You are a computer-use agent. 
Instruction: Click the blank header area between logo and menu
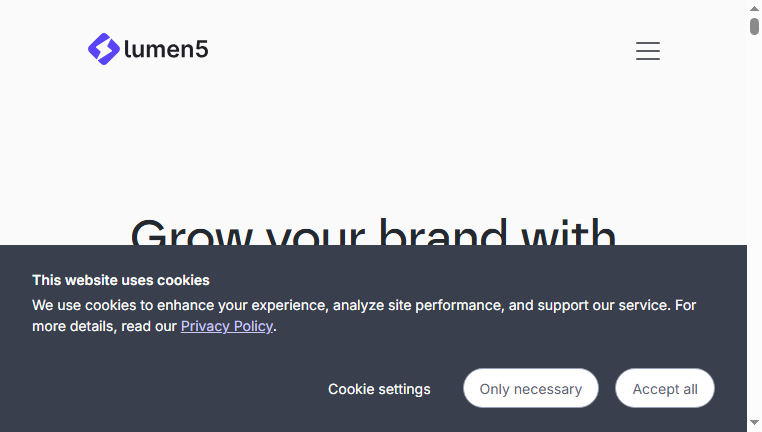click(x=418, y=50)
